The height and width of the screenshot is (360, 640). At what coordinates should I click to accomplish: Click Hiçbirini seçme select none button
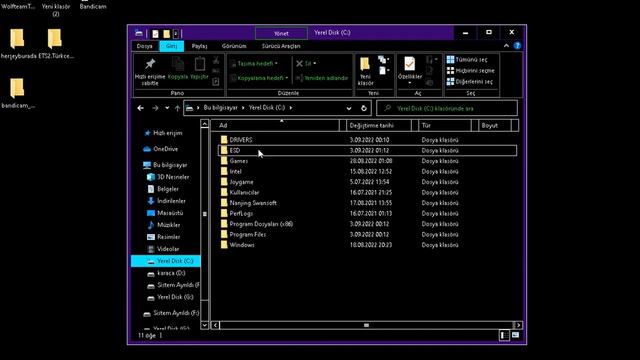point(470,71)
